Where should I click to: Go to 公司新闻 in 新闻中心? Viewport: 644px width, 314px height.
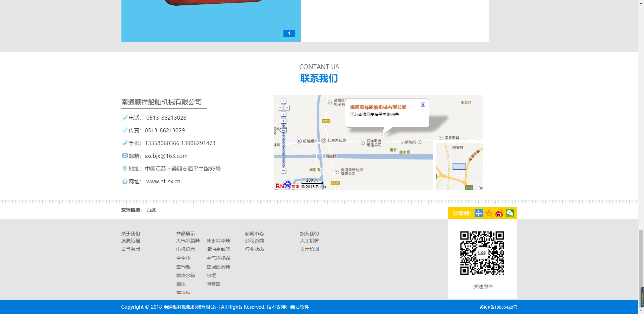click(x=254, y=241)
